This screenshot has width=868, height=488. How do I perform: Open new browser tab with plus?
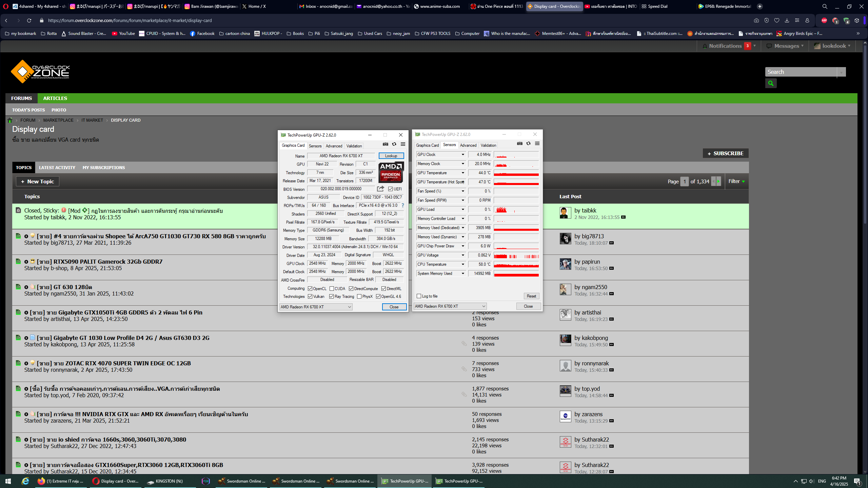click(x=760, y=6)
